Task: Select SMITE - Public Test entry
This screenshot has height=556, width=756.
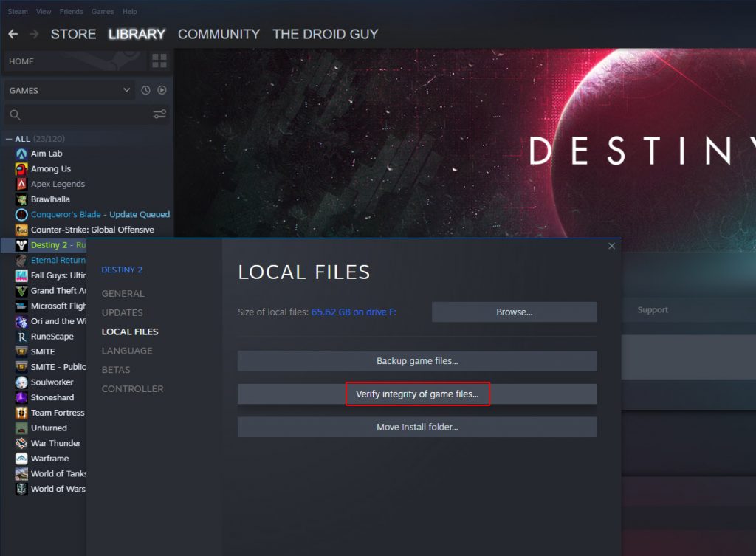Action: click(x=58, y=367)
